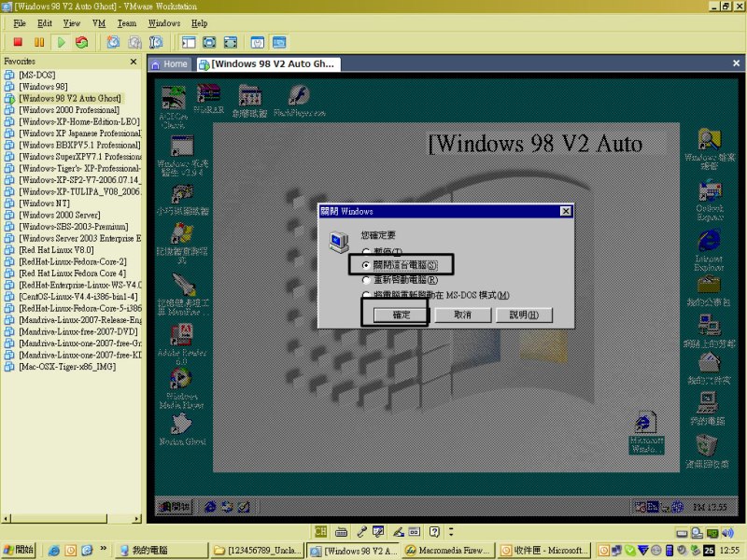This screenshot has width=747, height=560.
Task: Click the host system tray clock showing 12:55
Action: click(729, 551)
